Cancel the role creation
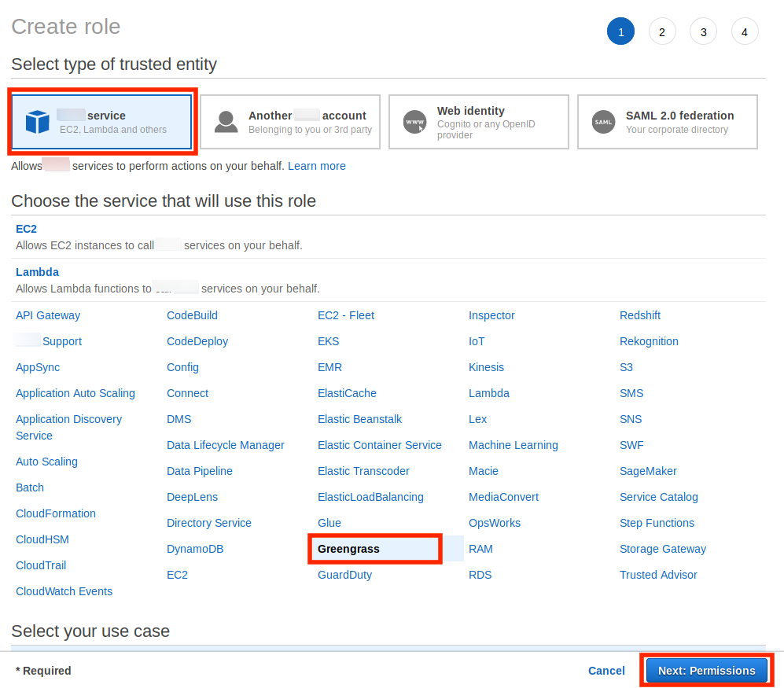 606,671
